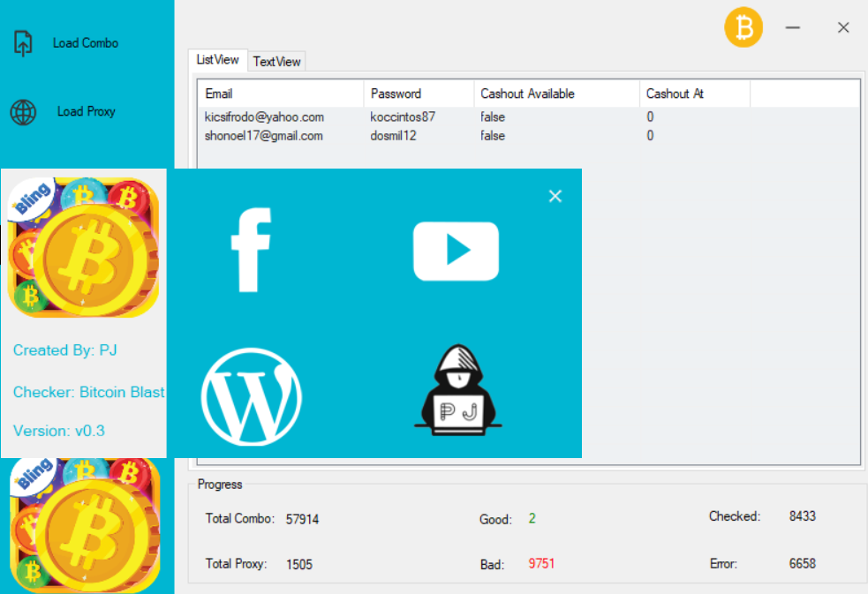
Task: Close the checker application window
Action: pos(843,27)
